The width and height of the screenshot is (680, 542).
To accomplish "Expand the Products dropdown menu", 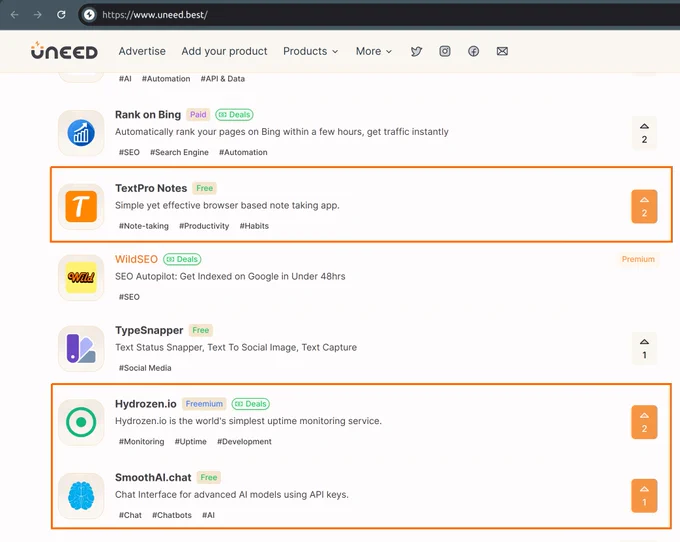I will click(311, 51).
